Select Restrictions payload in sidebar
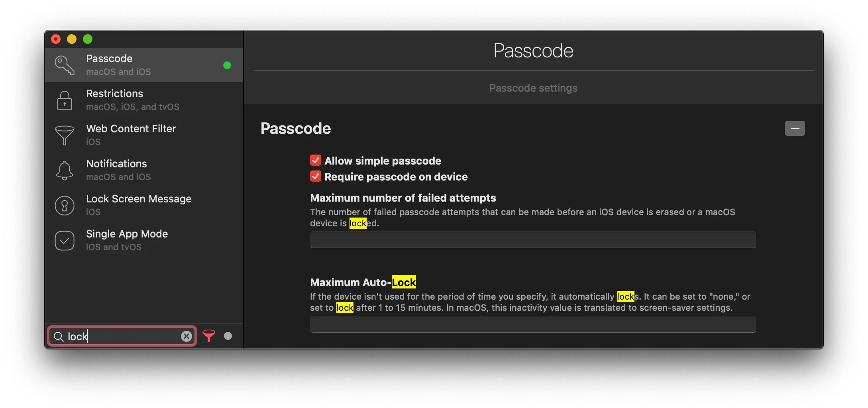Viewport: 868px width, 408px height. coord(115,94)
